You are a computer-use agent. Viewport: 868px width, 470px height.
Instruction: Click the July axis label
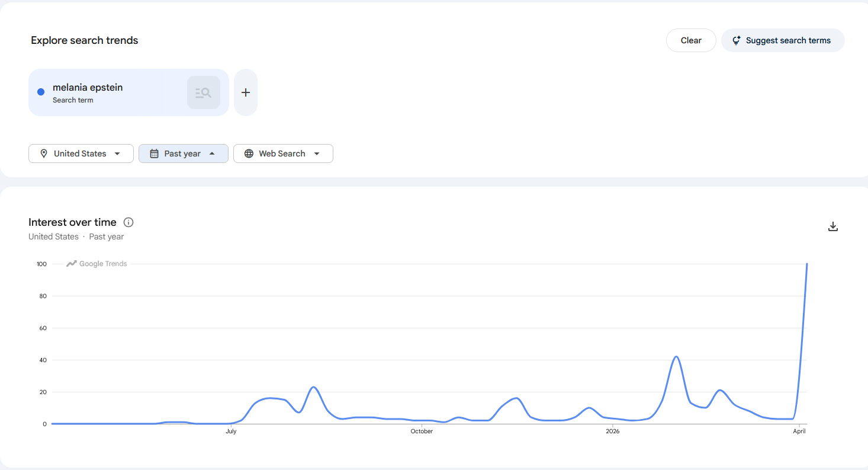(x=231, y=431)
